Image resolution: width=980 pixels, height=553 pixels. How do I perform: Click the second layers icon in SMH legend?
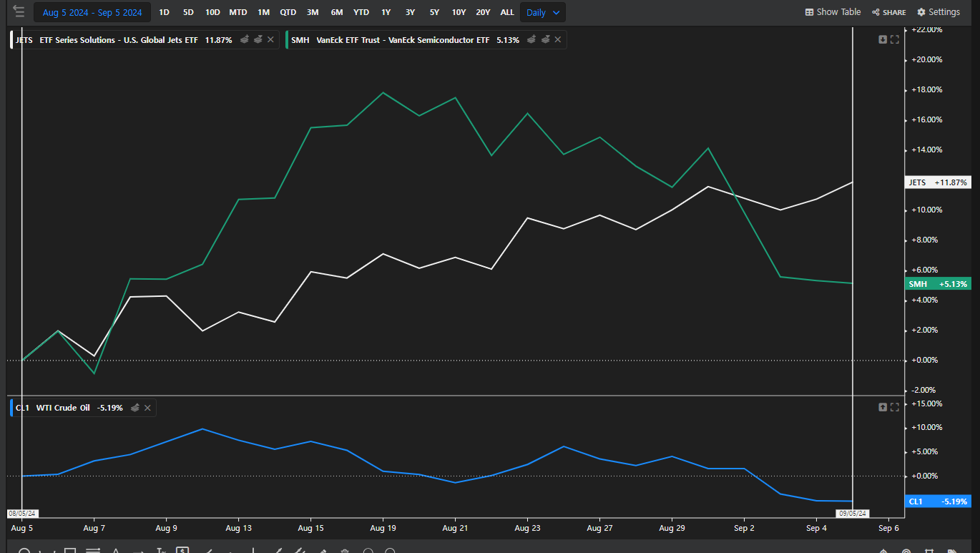[x=544, y=40]
